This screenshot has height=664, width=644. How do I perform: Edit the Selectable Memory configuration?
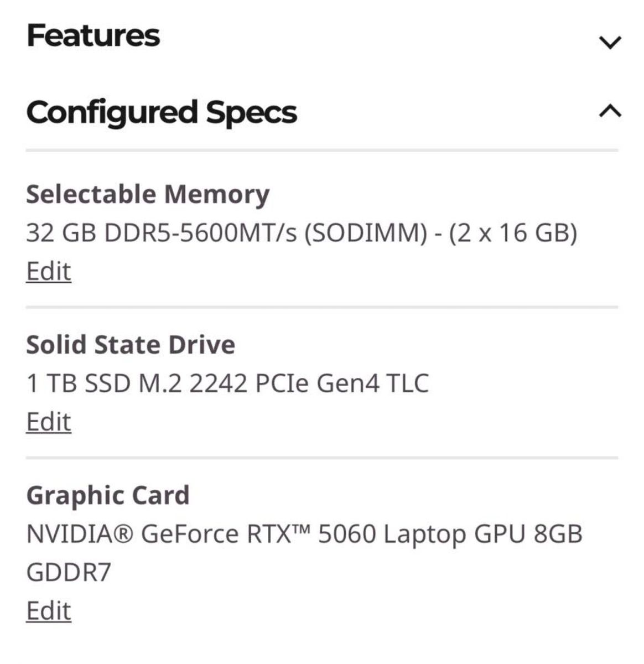49,271
